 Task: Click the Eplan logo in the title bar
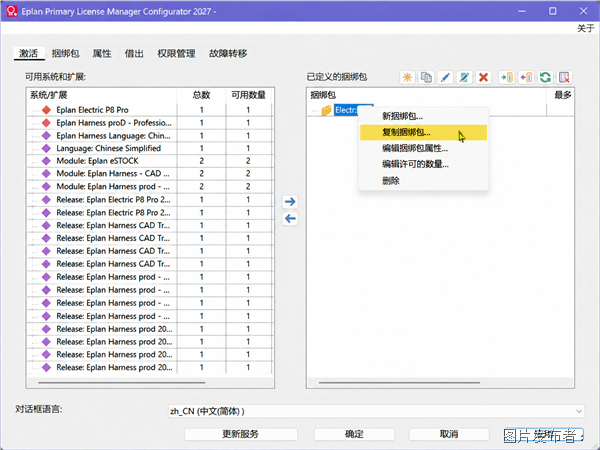(11, 11)
